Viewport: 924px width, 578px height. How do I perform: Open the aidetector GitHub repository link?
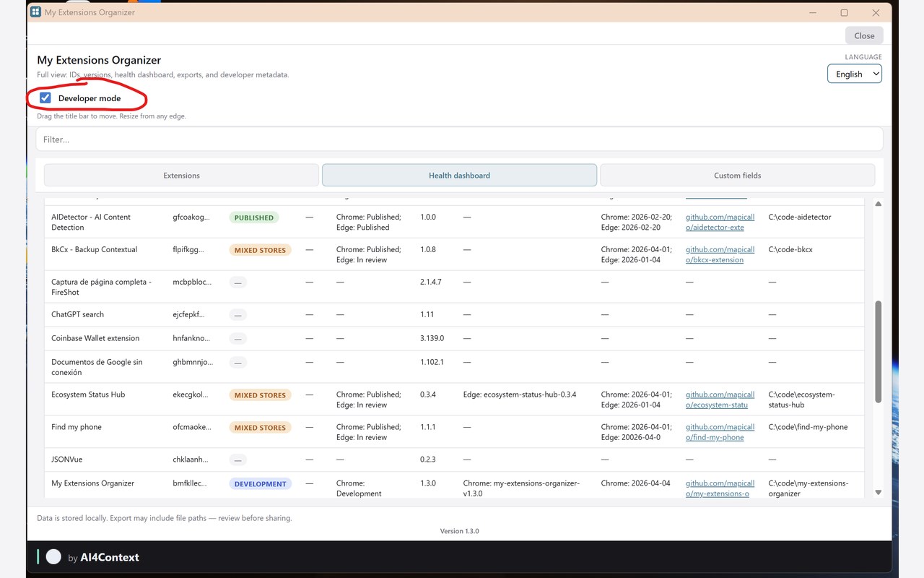click(720, 222)
